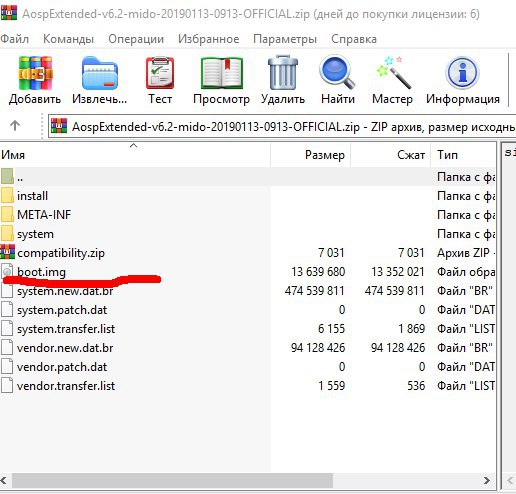Select the vendor.transfer.list file icon
The image size is (516, 494).
7,386
